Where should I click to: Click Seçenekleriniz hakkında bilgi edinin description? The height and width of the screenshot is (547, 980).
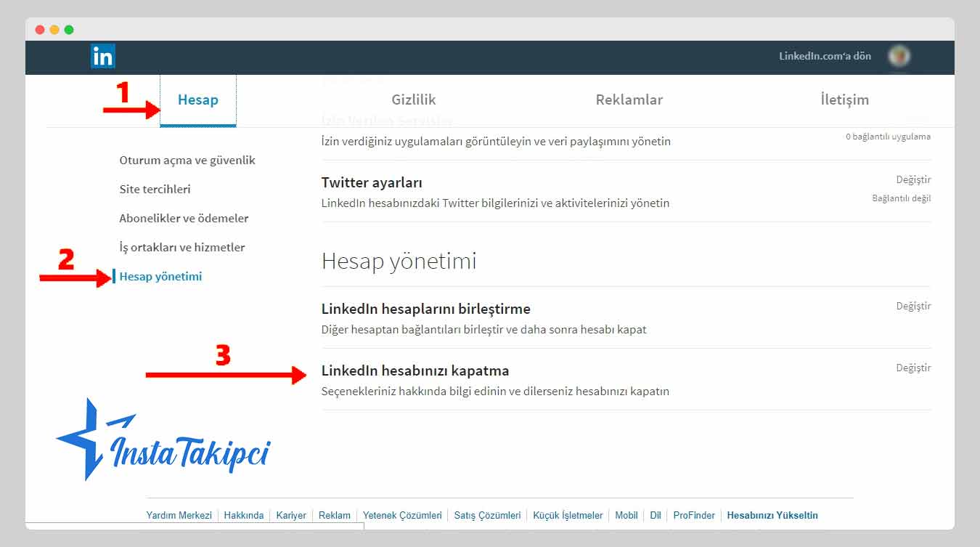coord(495,391)
